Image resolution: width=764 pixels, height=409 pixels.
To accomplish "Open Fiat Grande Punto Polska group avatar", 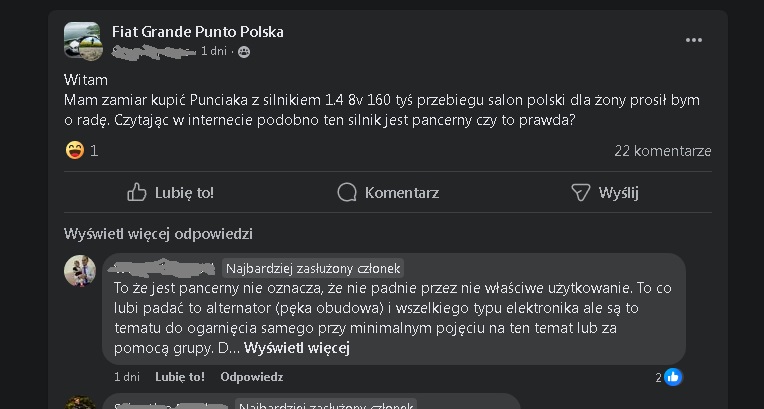I will [83, 41].
